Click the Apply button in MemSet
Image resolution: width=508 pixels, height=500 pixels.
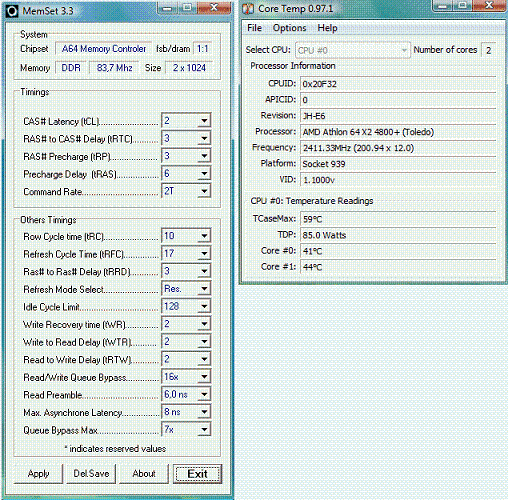pyautogui.click(x=38, y=474)
